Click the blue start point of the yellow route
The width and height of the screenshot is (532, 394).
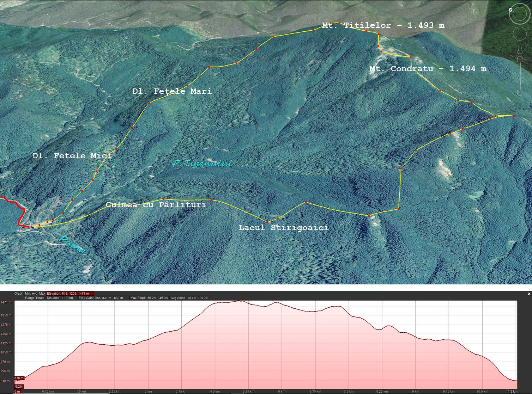tap(33, 228)
